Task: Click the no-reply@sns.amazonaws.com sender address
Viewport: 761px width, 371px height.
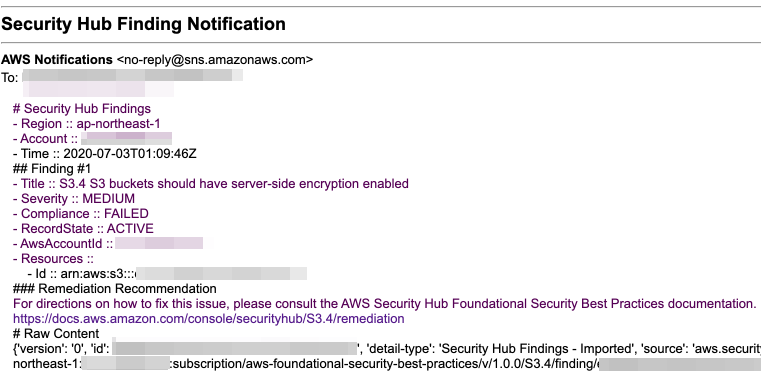Action: tap(215, 60)
